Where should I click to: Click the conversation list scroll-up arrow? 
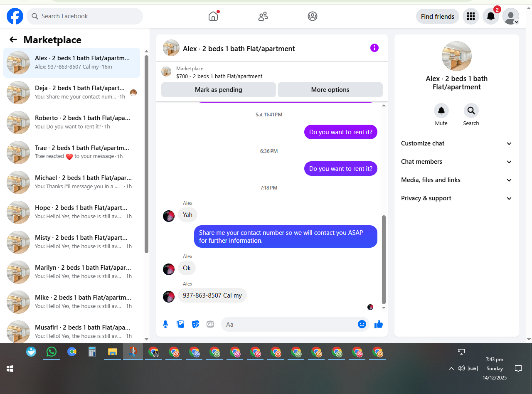(x=146, y=52)
